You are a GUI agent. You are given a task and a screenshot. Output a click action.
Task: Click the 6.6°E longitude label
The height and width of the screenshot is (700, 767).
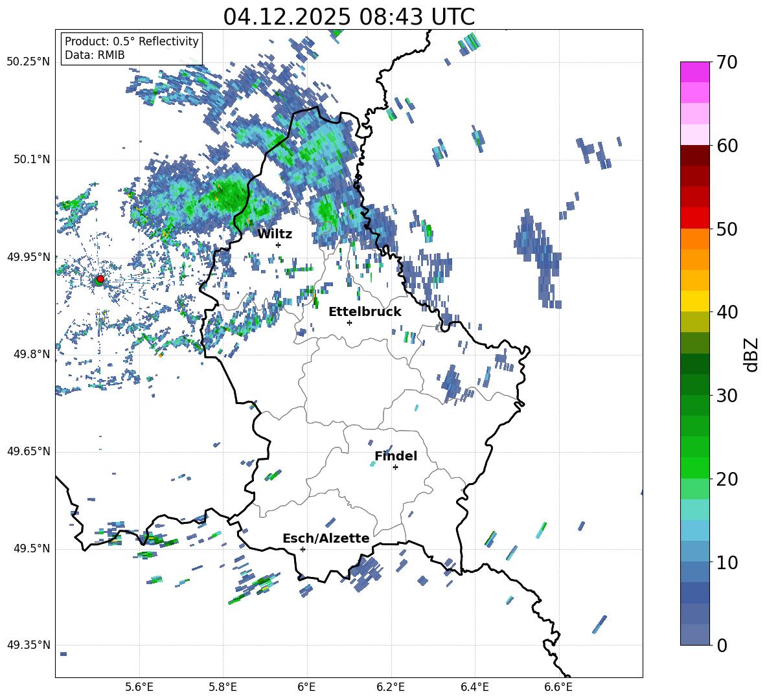coord(558,687)
